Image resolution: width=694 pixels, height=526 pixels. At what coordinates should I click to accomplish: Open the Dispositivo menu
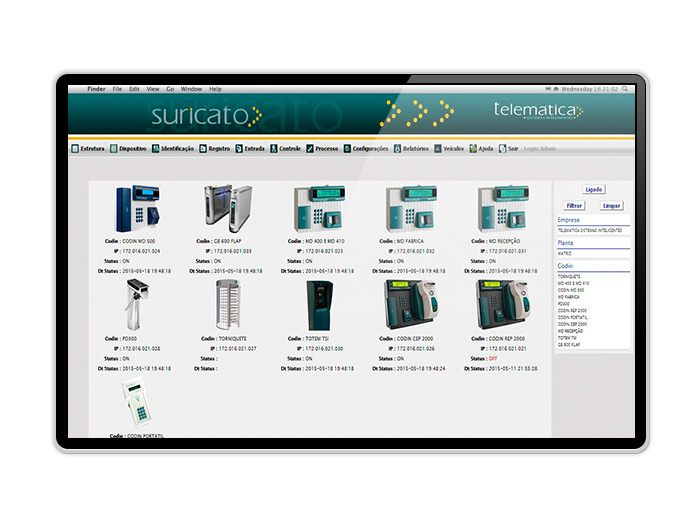pos(128,148)
